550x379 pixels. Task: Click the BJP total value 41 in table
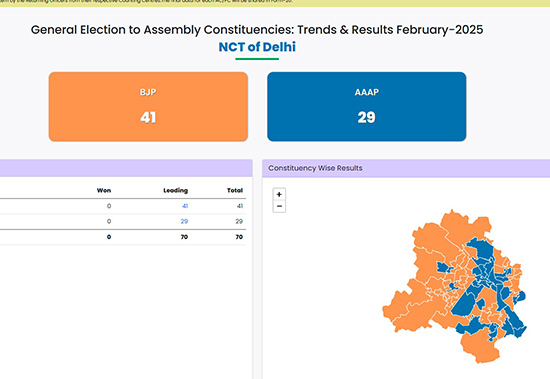(x=240, y=206)
